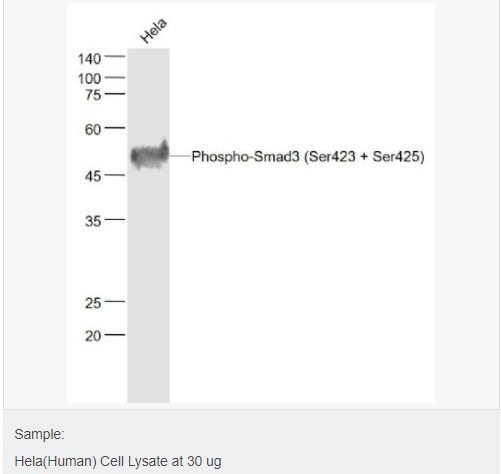Image resolution: width=501 pixels, height=474 pixels.
Task: Click the 35 kDa marker label
Action: click(x=93, y=221)
